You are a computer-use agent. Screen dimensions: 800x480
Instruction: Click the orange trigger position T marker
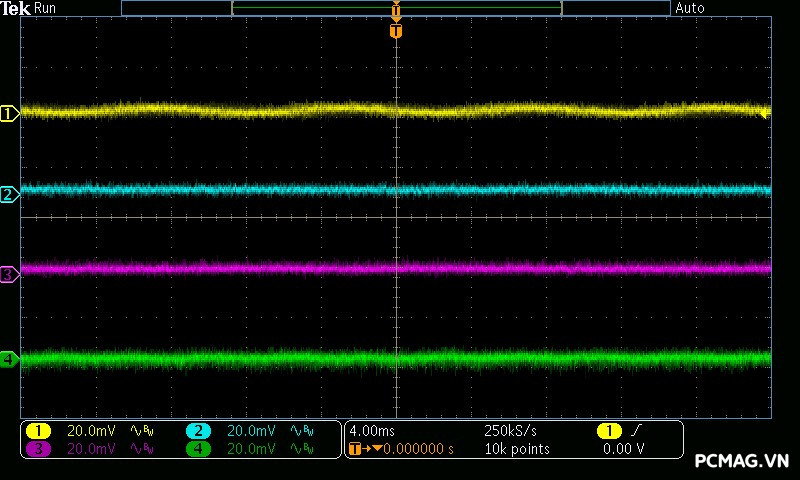click(396, 31)
